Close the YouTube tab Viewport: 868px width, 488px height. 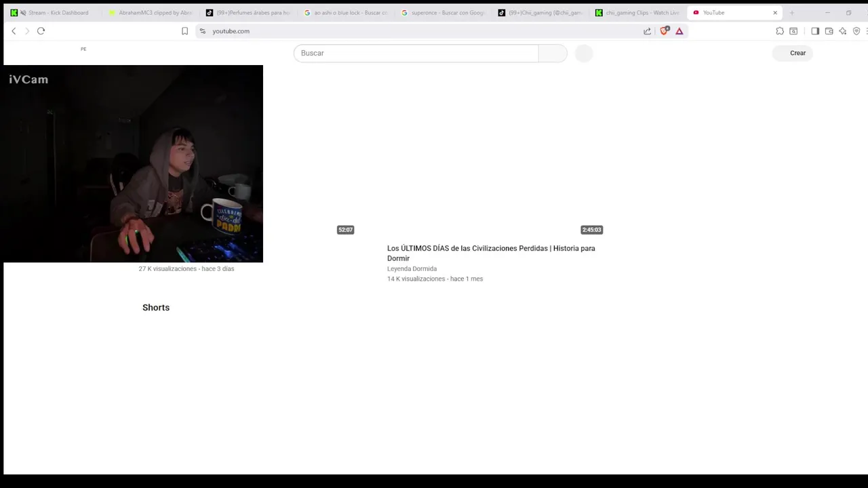tap(775, 12)
